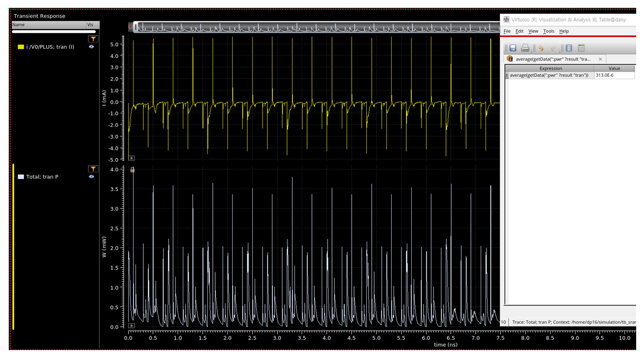The image size is (644, 355).
Task: Open the File menu
Action: click(x=507, y=31)
